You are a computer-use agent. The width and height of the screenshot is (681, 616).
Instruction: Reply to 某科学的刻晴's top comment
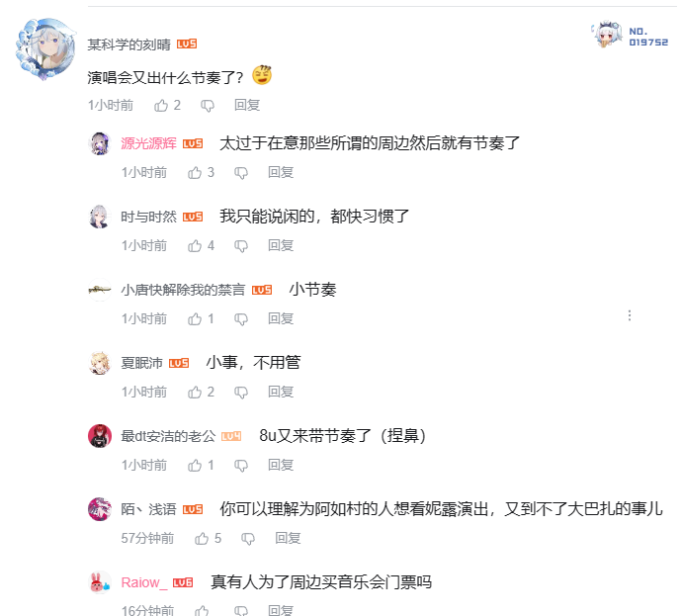tap(247, 105)
